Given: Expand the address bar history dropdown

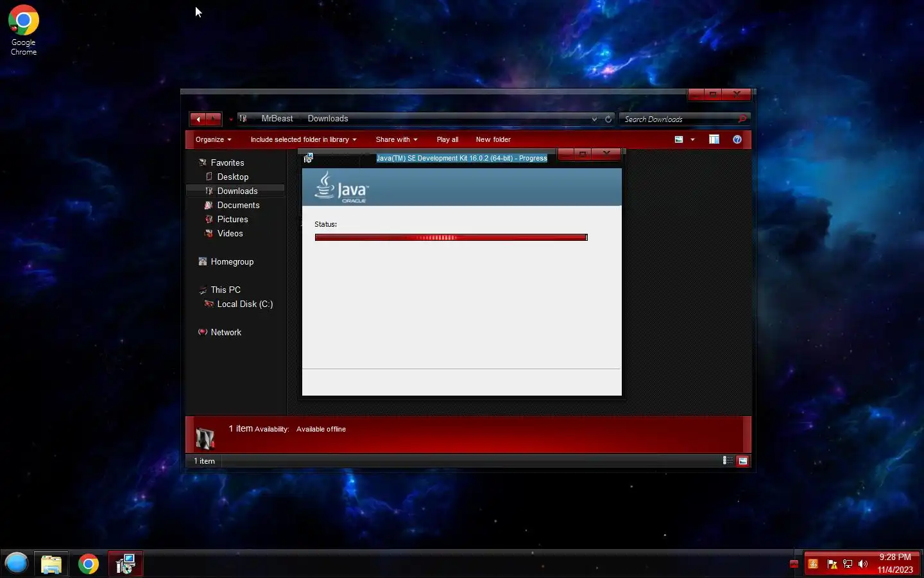Looking at the screenshot, I should click(x=594, y=119).
